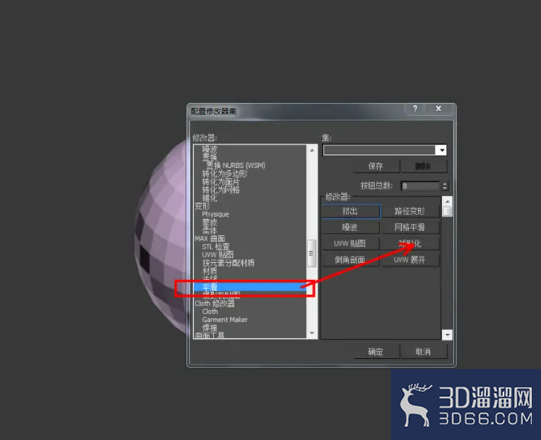Select 蒙皮 in the modifier list
The height and width of the screenshot is (440, 541).
[x=210, y=223]
